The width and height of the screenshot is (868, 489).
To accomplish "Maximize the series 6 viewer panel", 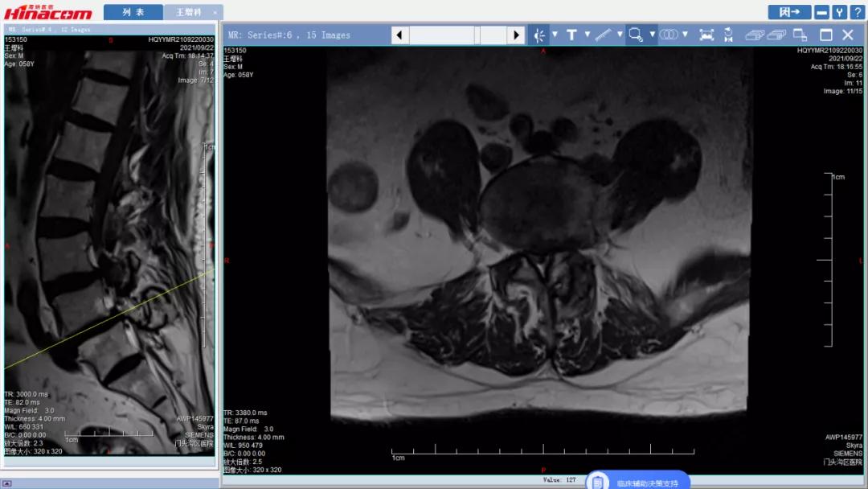I will click(826, 35).
